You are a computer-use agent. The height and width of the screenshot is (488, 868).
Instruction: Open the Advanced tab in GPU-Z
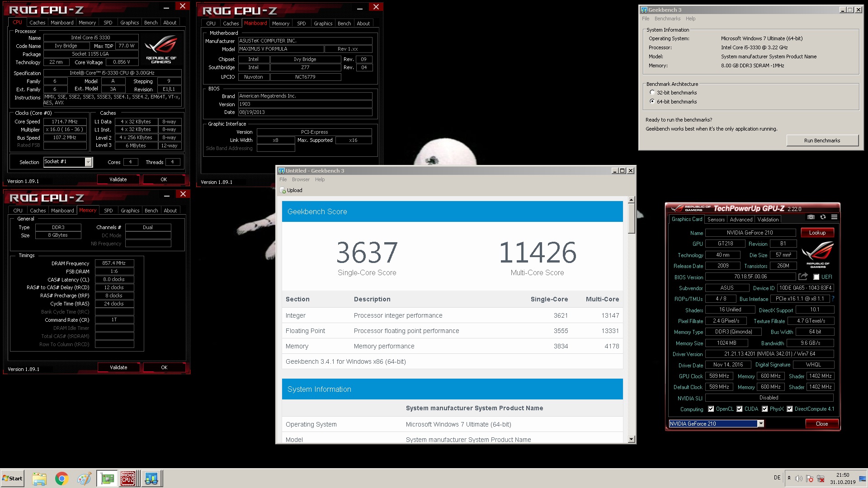(741, 219)
